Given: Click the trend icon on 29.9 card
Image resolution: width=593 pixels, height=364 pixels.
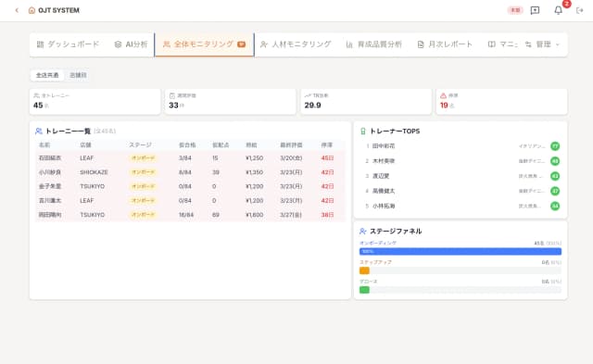Looking at the screenshot, I should tap(308, 95).
